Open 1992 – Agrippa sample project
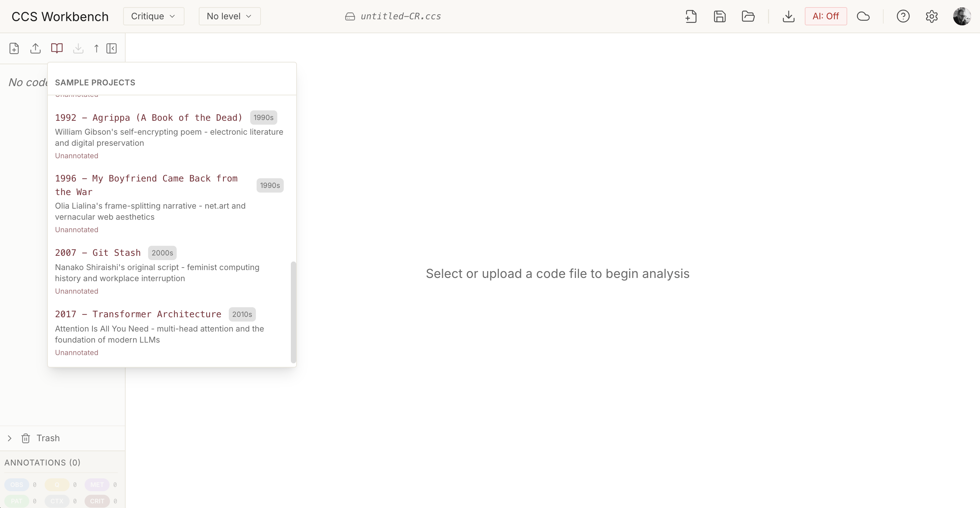Viewport: 980px width, 508px height. click(148, 118)
